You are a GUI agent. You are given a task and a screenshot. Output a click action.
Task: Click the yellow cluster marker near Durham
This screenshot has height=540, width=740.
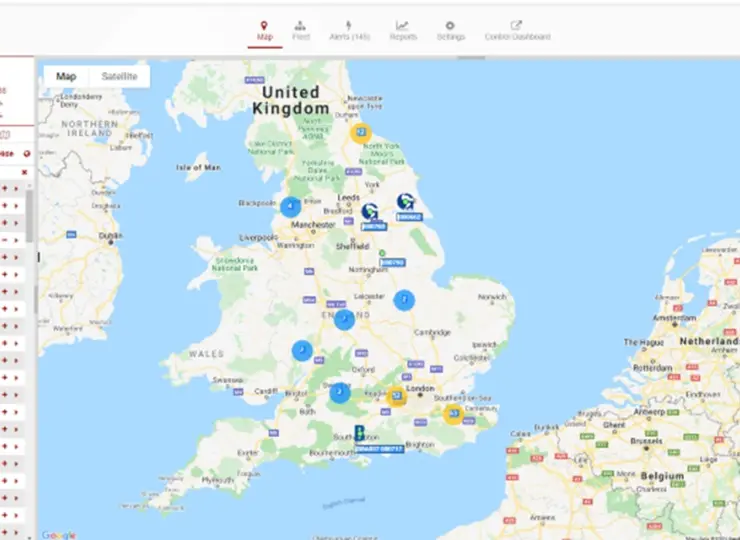click(x=361, y=133)
